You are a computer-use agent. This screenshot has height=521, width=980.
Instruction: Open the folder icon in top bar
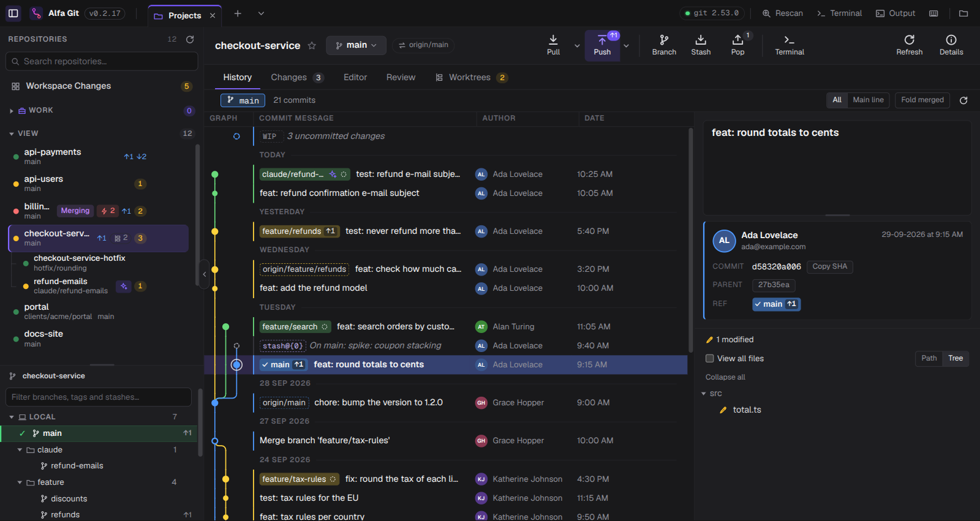pyautogui.click(x=963, y=13)
